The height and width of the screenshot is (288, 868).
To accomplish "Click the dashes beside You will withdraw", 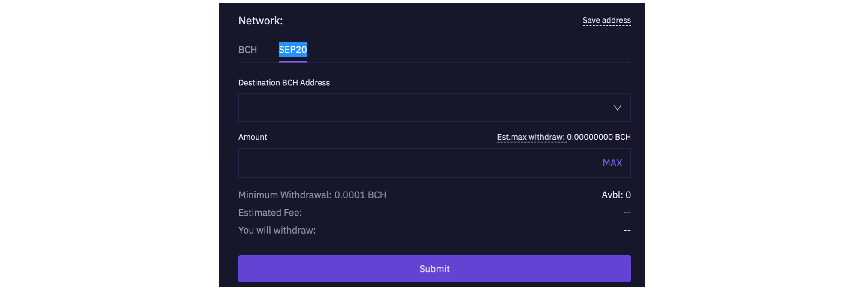I will (627, 231).
